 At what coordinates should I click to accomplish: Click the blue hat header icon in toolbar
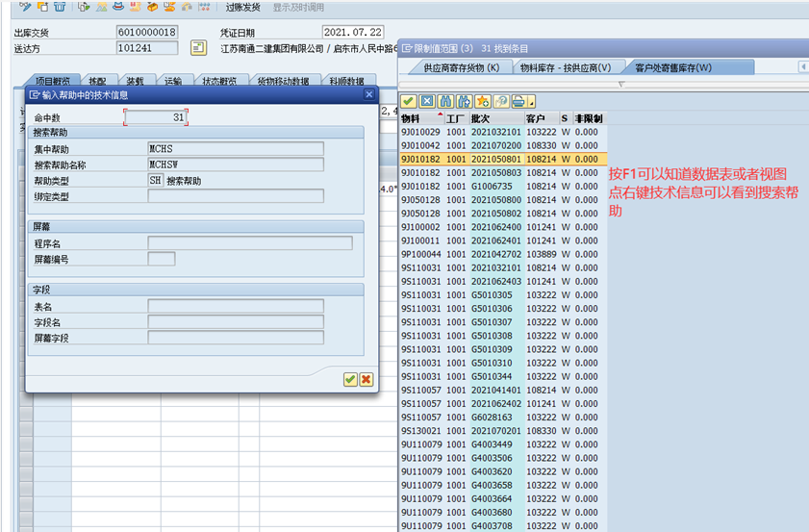point(118,6)
